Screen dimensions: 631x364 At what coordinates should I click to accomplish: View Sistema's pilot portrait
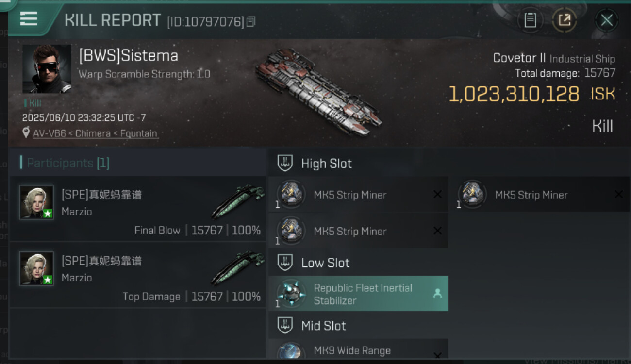[47, 69]
